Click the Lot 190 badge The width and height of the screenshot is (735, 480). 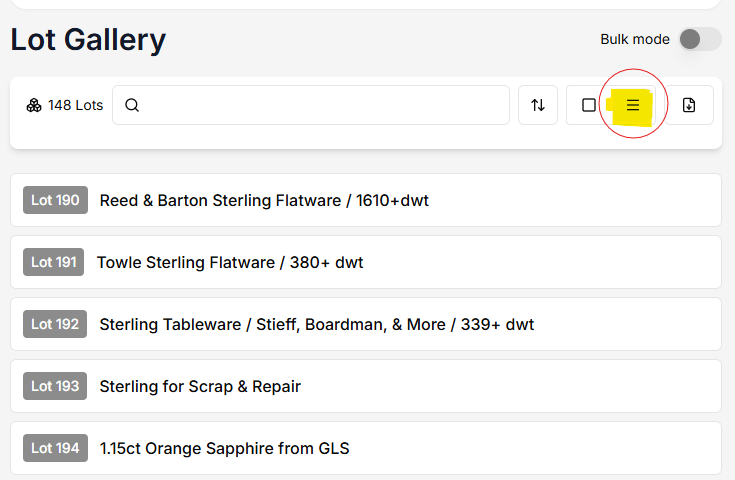click(x=55, y=200)
